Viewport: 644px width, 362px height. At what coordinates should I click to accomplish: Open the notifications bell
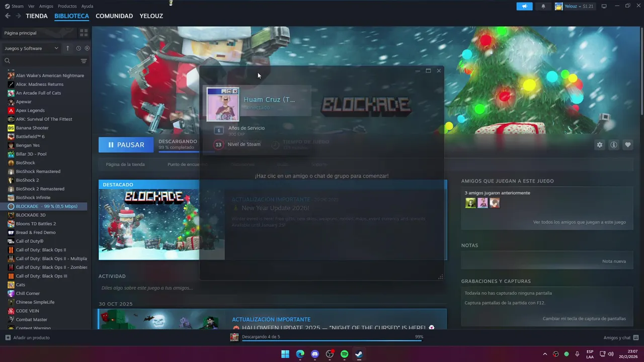[x=543, y=7]
